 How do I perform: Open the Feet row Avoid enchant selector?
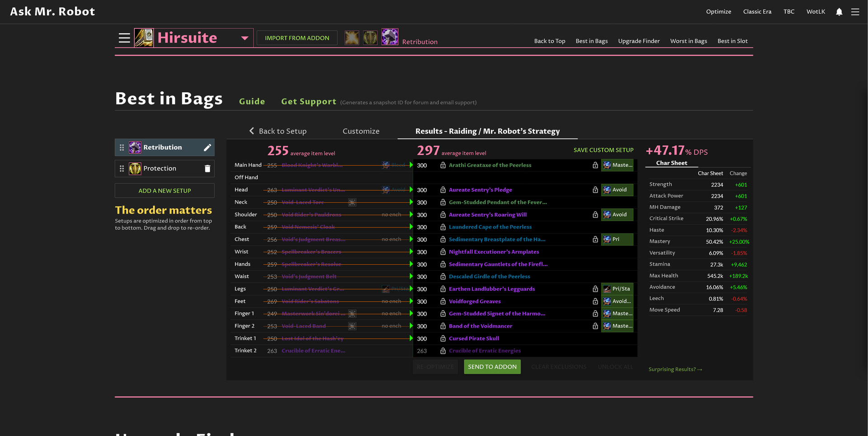pyautogui.click(x=617, y=301)
